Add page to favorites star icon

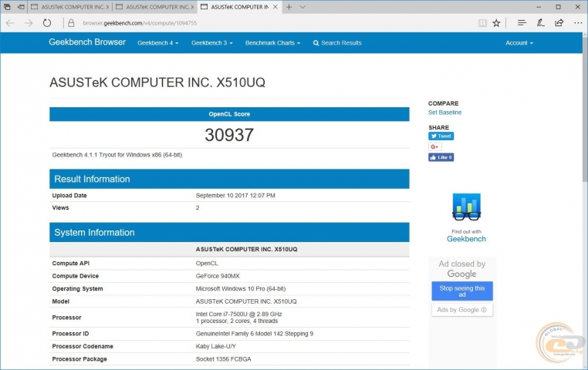(496, 23)
